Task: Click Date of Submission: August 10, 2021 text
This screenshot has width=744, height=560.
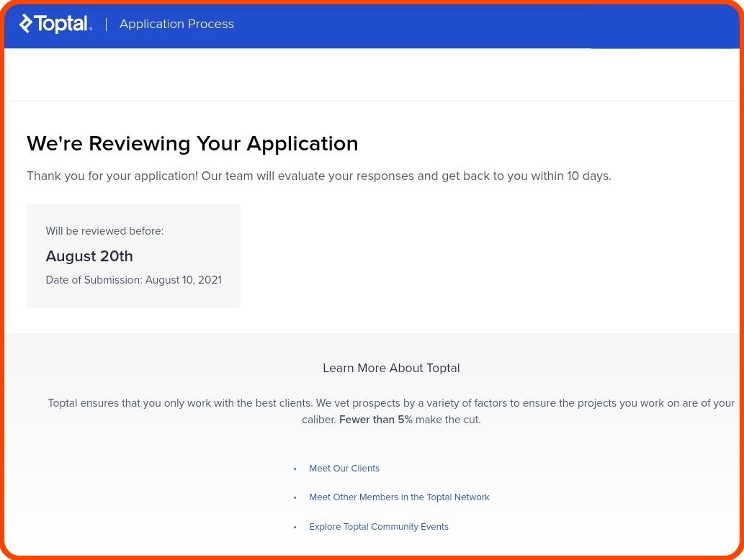Action: [x=133, y=280]
